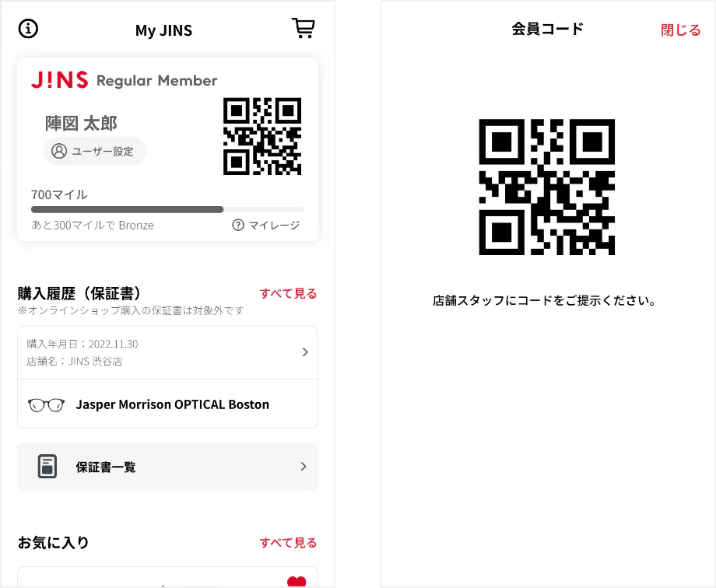Image resolution: width=716 pixels, height=588 pixels.
Task: Open 保証書一覧 warranty list
Action: point(167,467)
